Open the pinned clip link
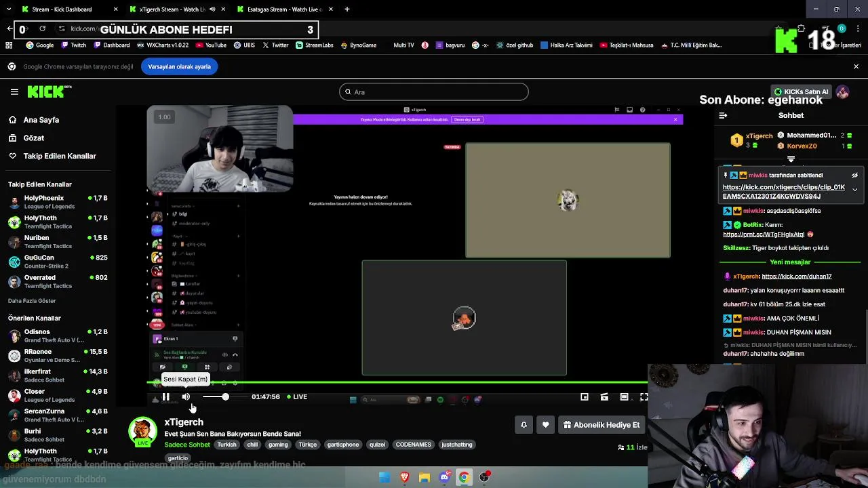This screenshot has height=488, width=868. 784,192
